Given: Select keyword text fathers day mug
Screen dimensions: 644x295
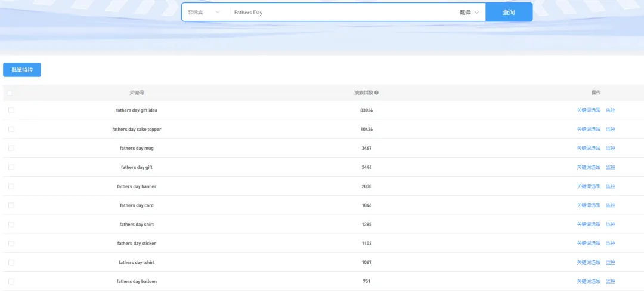Looking at the screenshot, I should (x=137, y=148).
